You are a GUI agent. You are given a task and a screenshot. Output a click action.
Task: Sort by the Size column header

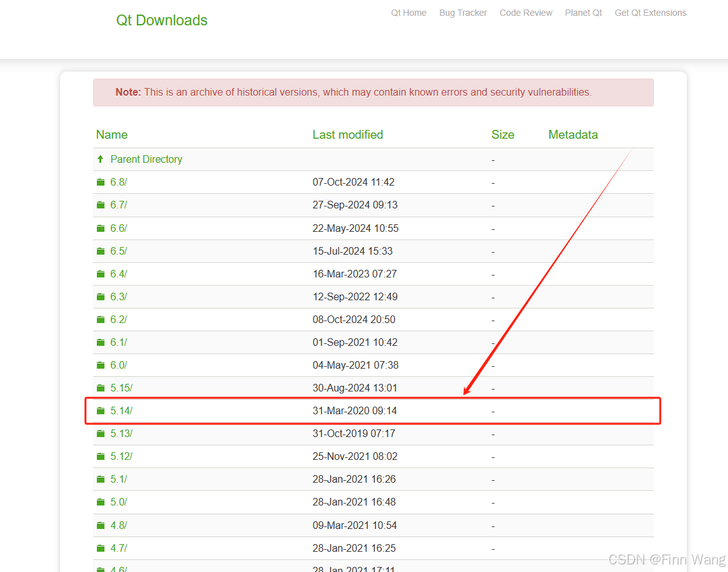tap(503, 135)
